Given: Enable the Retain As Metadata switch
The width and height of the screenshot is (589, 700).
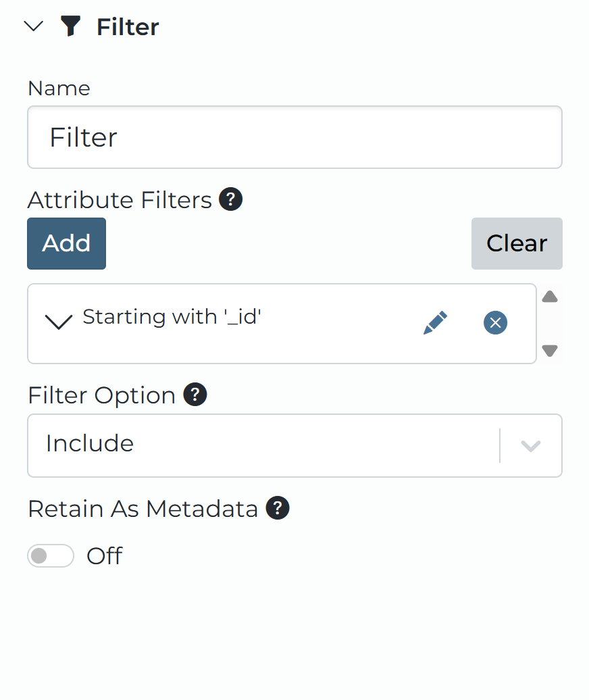Looking at the screenshot, I should click(x=51, y=556).
